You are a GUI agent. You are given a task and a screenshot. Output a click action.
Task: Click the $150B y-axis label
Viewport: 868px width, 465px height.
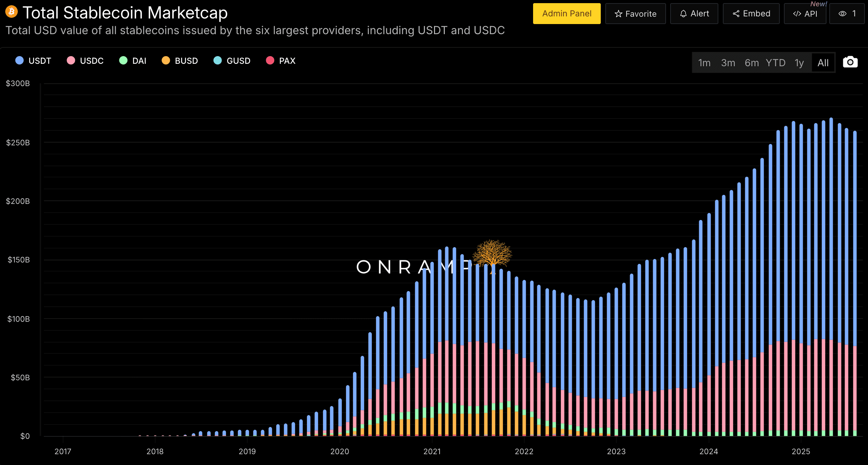pos(18,260)
